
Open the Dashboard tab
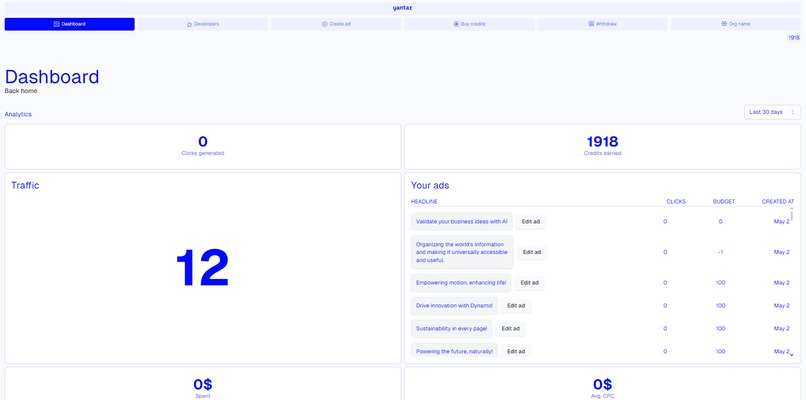69,24
